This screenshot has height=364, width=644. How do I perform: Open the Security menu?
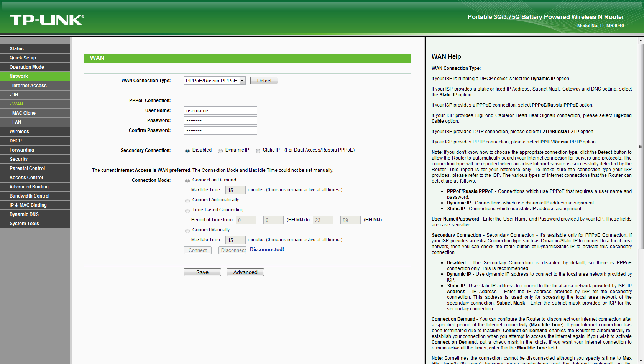[35, 159]
